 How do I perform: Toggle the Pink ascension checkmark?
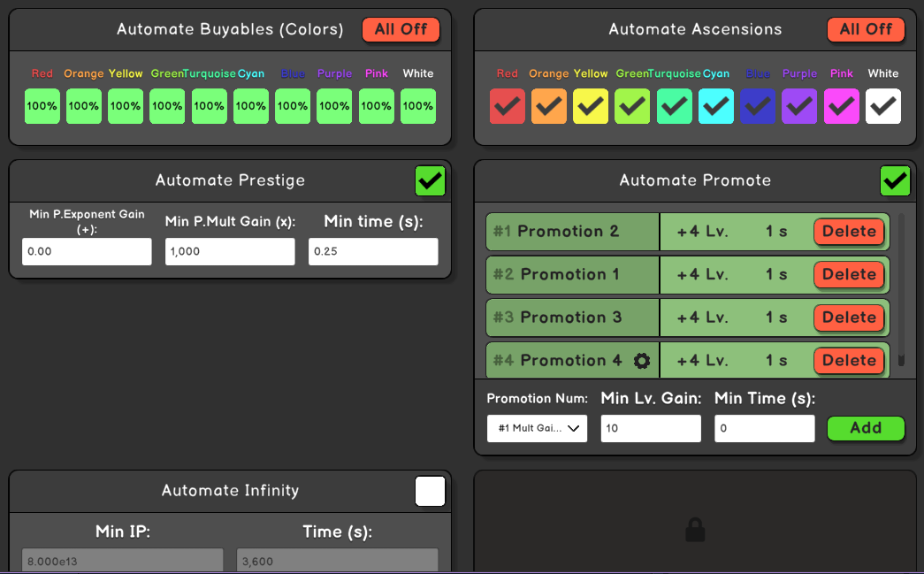click(x=842, y=106)
